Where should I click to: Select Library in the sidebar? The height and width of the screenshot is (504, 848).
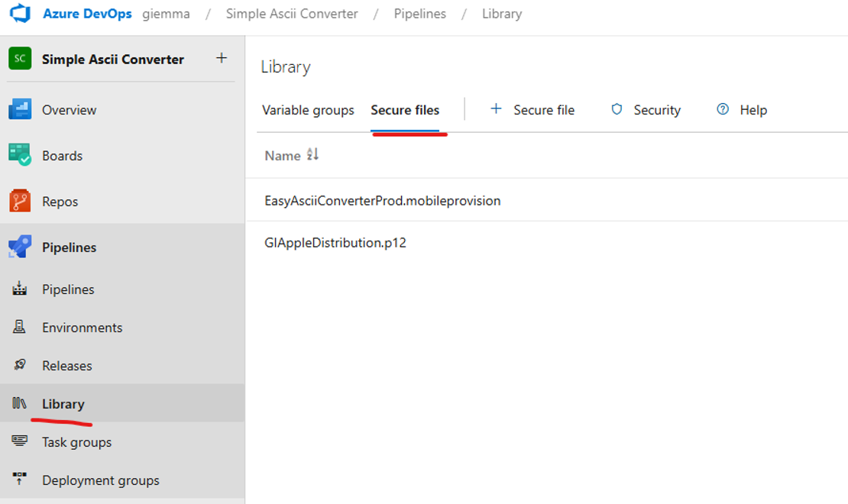[x=63, y=404]
